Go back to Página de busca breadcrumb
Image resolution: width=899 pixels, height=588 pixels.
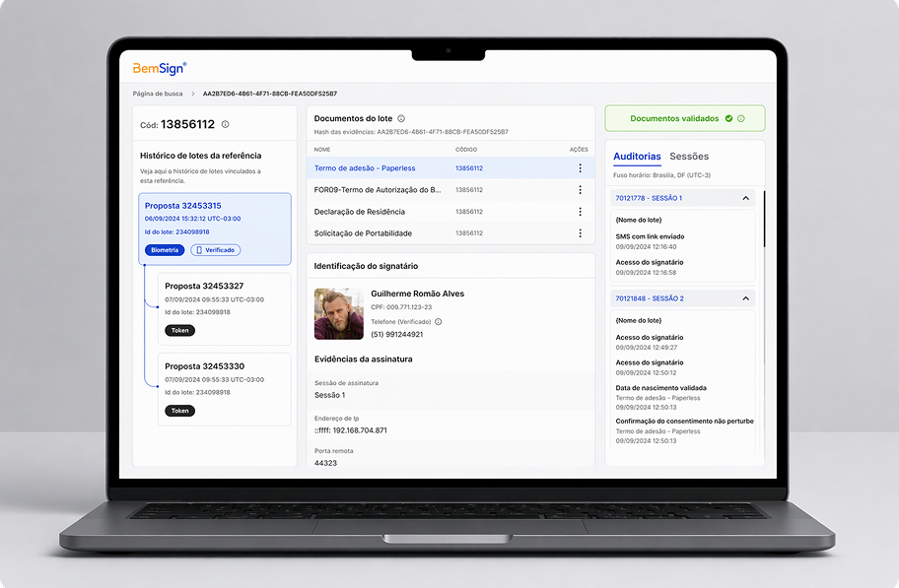pos(158,94)
